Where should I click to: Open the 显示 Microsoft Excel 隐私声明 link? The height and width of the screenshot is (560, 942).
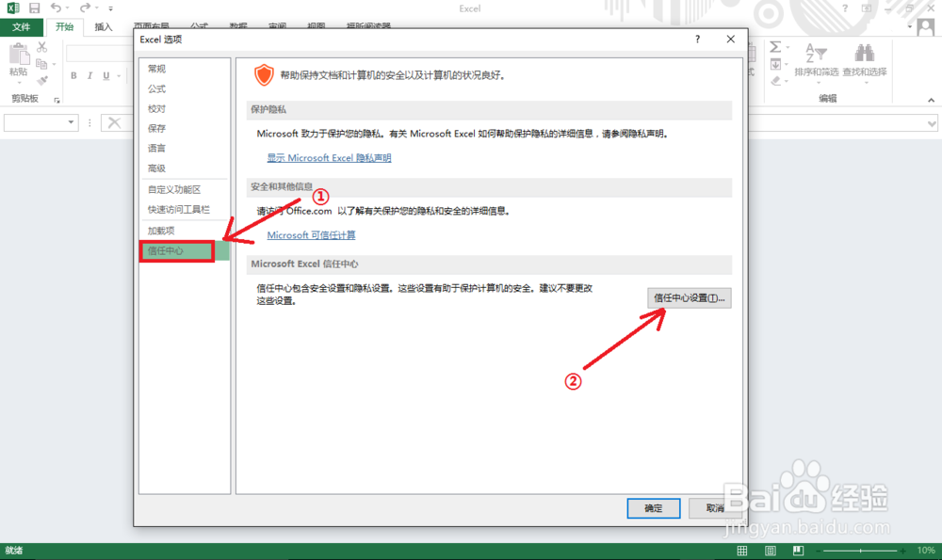click(x=329, y=158)
